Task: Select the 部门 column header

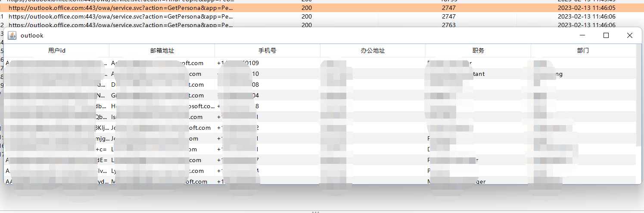Action: pyautogui.click(x=583, y=51)
